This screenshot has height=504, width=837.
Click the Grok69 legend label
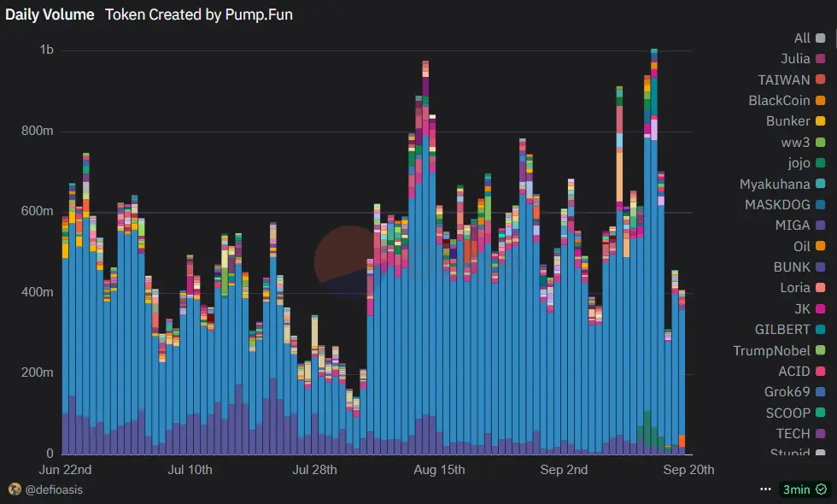tap(787, 392)
